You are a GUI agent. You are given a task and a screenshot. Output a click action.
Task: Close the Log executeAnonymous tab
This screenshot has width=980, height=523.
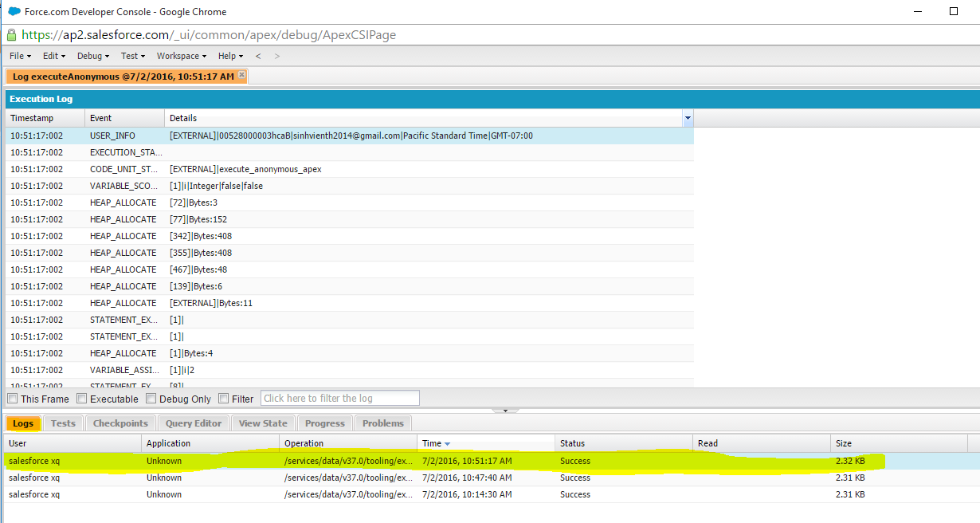(242, 75)
